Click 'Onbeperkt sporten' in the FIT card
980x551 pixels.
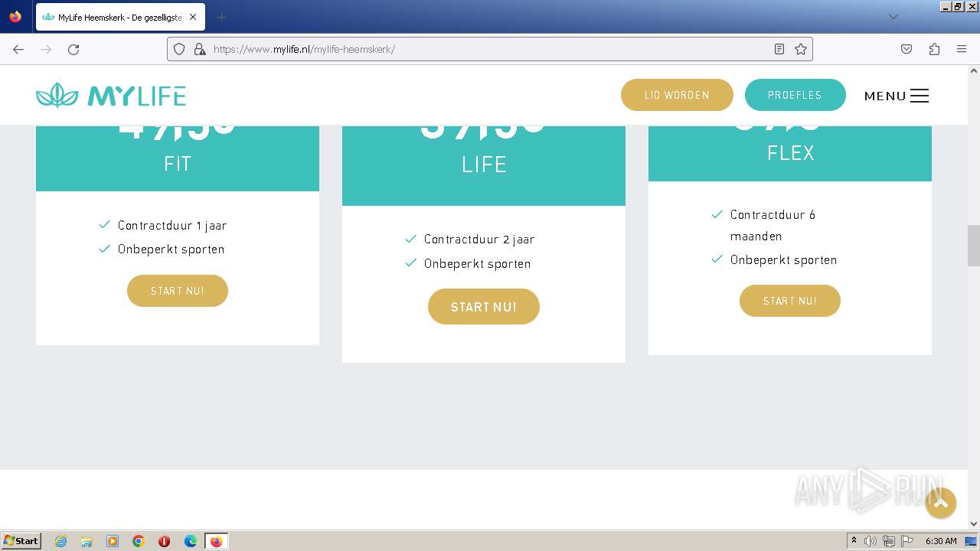(171, 249)
